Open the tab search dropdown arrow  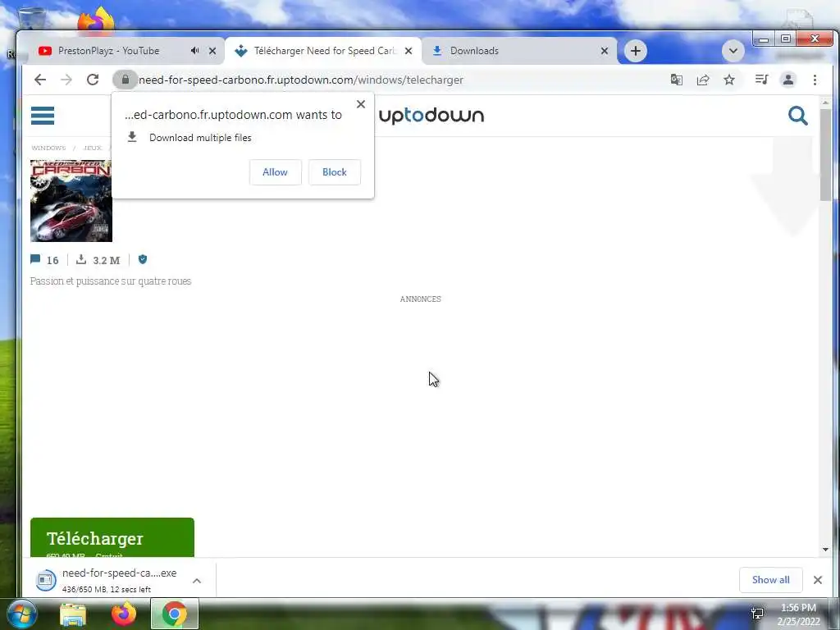click(x=733, y=51)
